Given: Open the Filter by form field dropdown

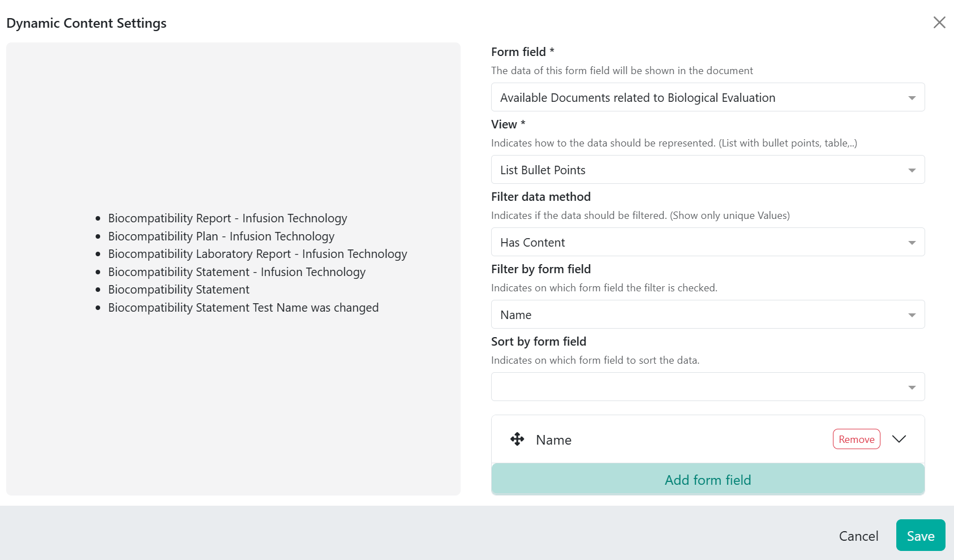Looking at the screenshot, I should coord(708,315).
